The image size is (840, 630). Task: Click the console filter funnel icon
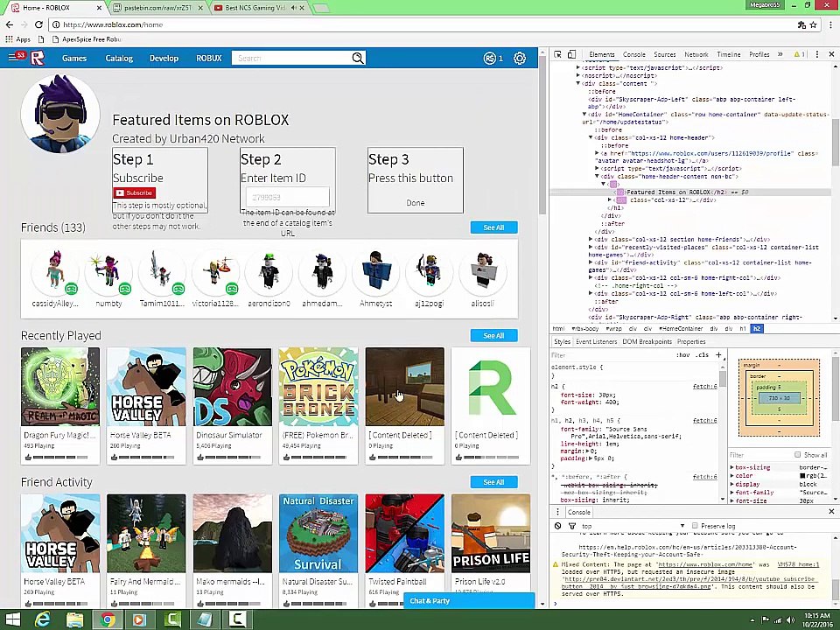point(572,526)
